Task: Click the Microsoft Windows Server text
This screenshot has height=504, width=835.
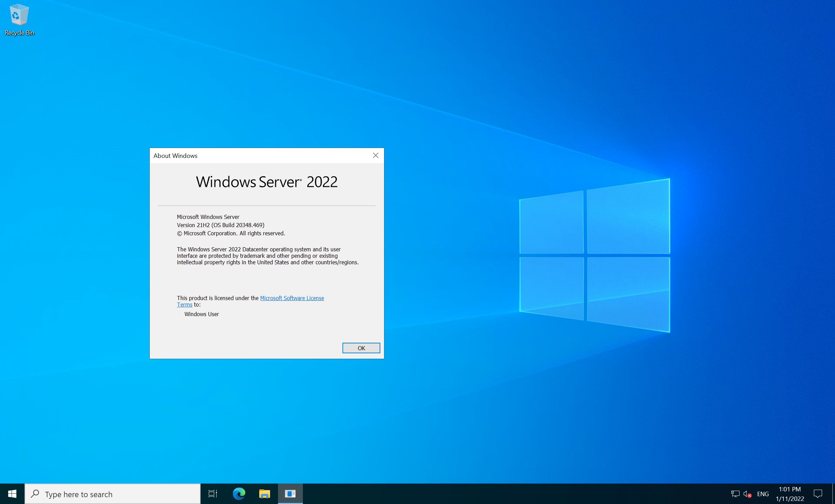Action: [208, 217]
